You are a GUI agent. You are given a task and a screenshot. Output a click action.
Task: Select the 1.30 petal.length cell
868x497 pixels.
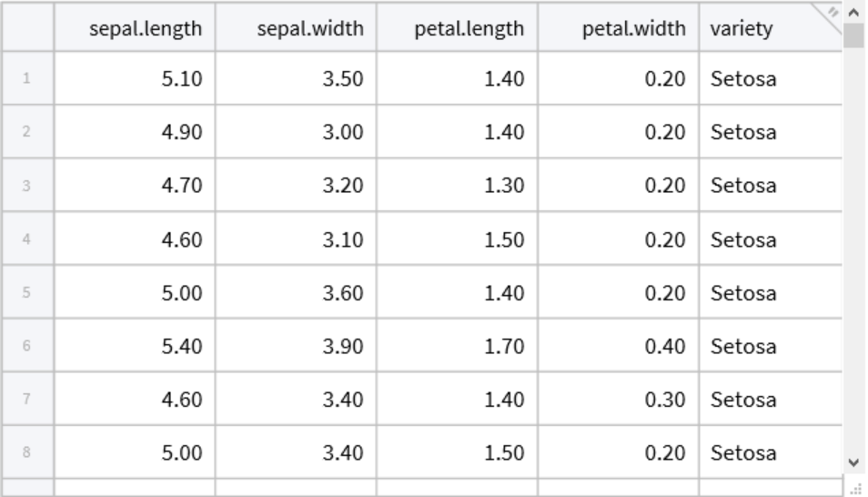pos(457,186)
